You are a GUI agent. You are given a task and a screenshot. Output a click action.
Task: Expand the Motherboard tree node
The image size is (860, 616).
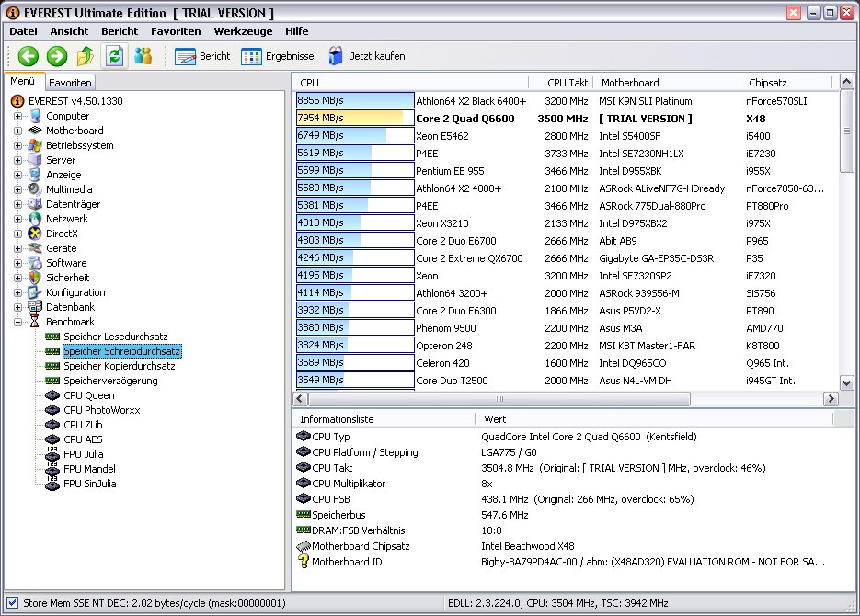pyautogui.click(x=18, y=131)
